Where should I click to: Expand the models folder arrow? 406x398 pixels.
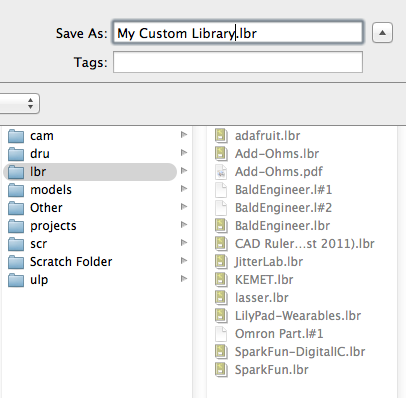[x=184, y=189]
